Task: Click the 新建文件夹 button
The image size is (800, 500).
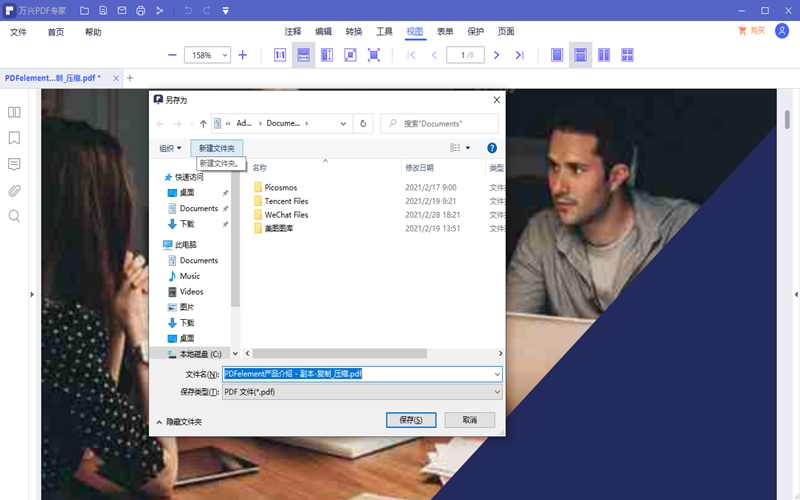Action: click(x=216, y=148)
